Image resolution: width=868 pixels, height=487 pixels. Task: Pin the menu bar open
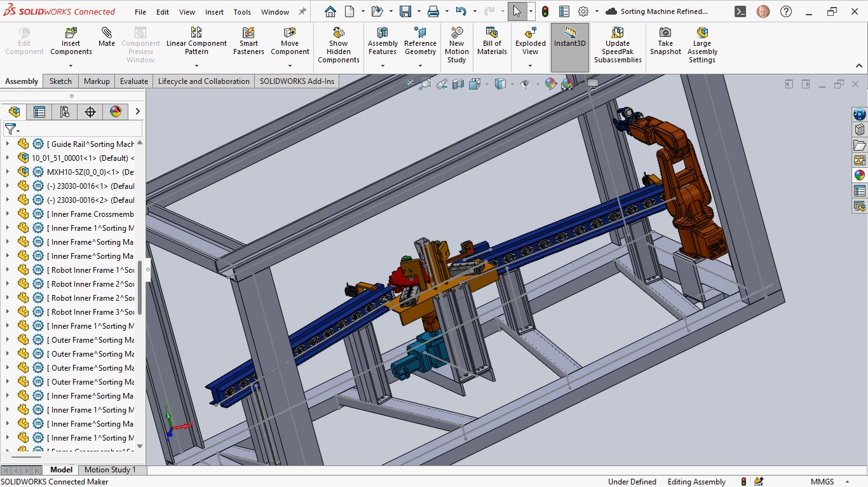(302, 11)
